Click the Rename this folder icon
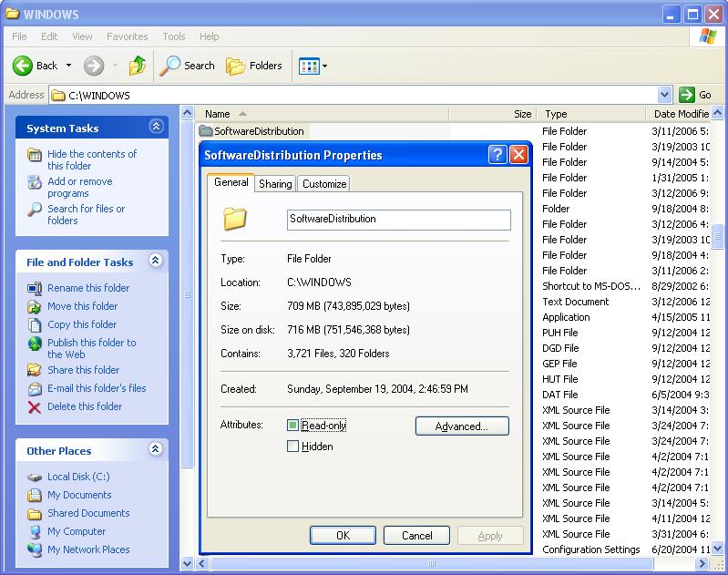The image size is (728, 575). coord(35,289)
